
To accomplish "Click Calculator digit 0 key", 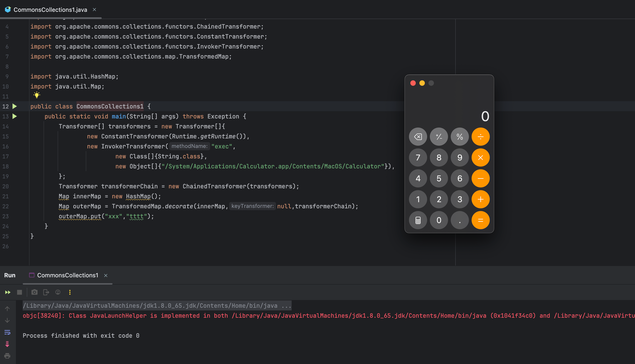I will (x=439, y=220).
